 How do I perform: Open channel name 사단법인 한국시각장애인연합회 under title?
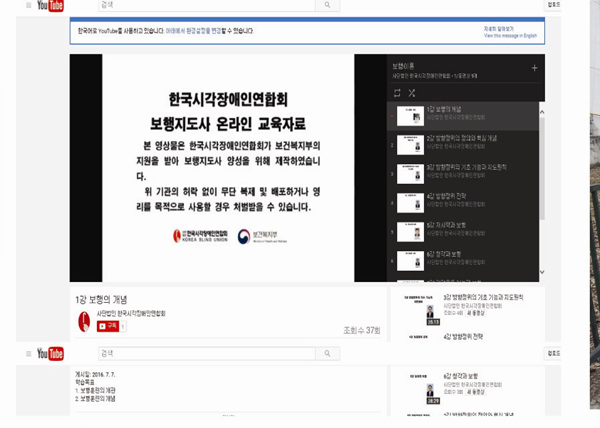point(131,314)
